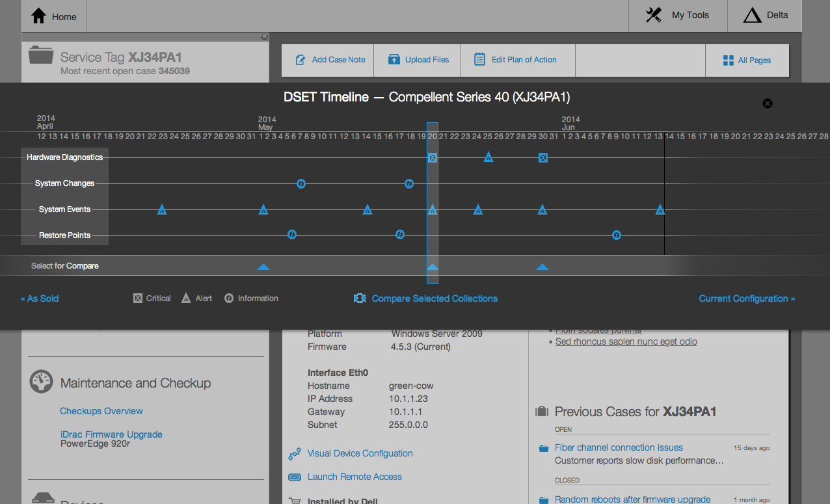Select System Changes information marker on May 7

[301, 183]
